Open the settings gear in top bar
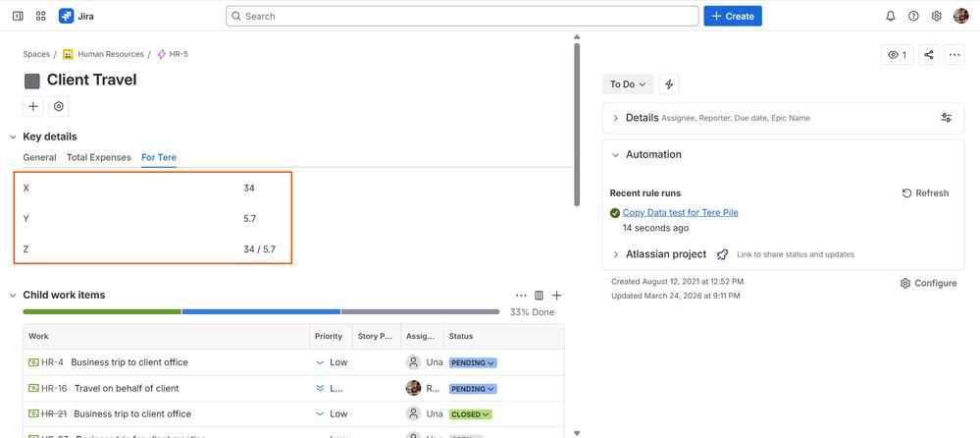The width and height of the screenshot is (980, 438). click(936, 17)
